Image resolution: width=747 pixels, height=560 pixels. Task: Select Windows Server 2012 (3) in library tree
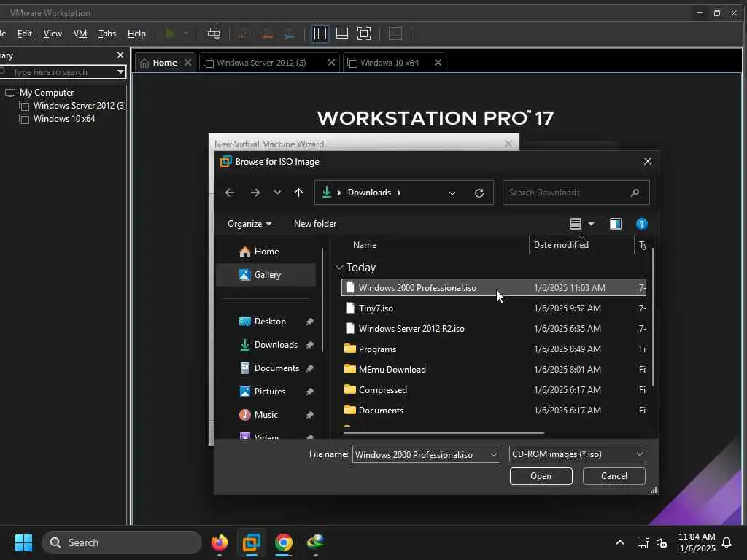click(72, 105)
